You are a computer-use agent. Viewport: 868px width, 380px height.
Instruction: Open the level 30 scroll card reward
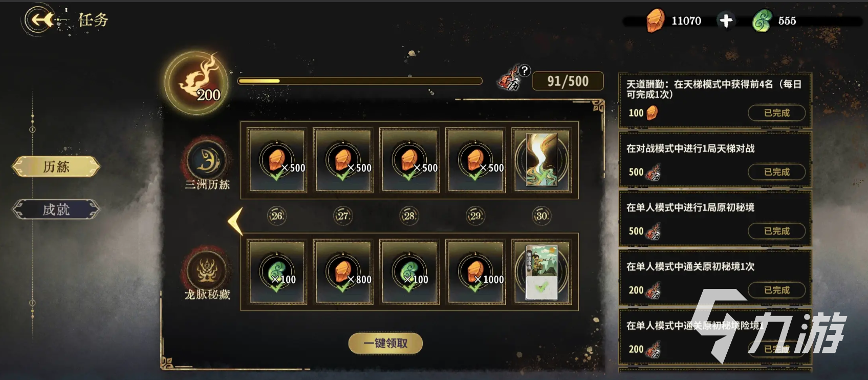[x=542, y=160]
